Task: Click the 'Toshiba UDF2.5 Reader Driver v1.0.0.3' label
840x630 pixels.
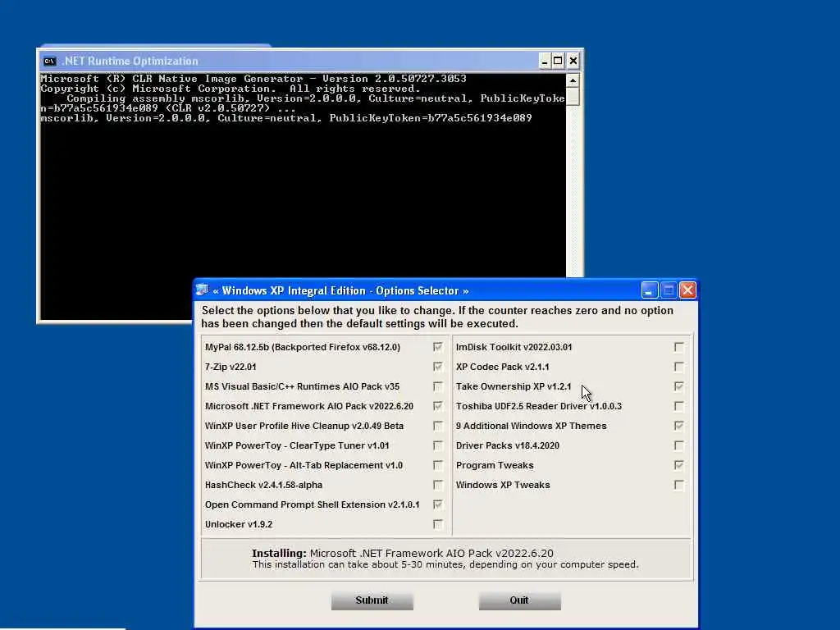Action: 538,406
